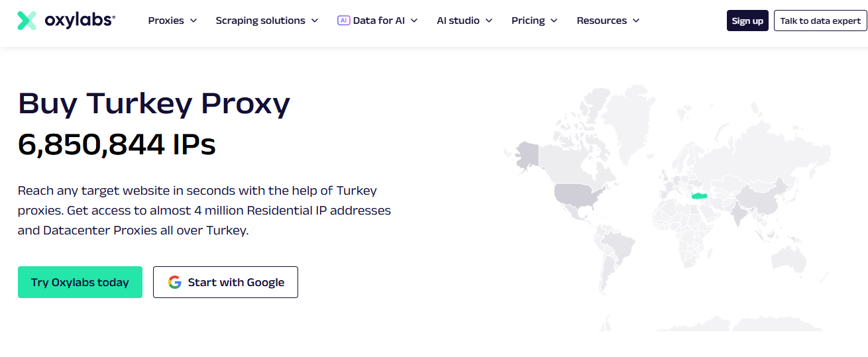Click the Sign up button
This screenshot has width=868, height=357.
tap(747, 21)
